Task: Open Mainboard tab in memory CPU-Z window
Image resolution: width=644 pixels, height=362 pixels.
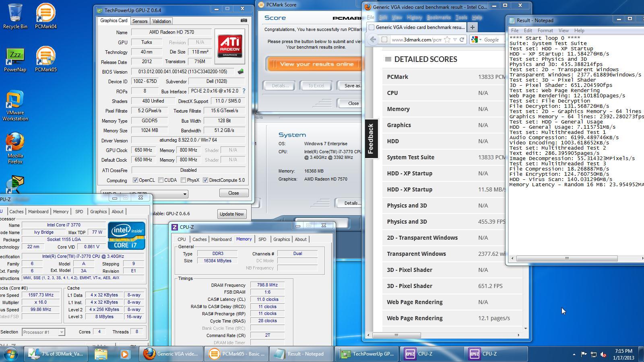Action: point(221,239)
